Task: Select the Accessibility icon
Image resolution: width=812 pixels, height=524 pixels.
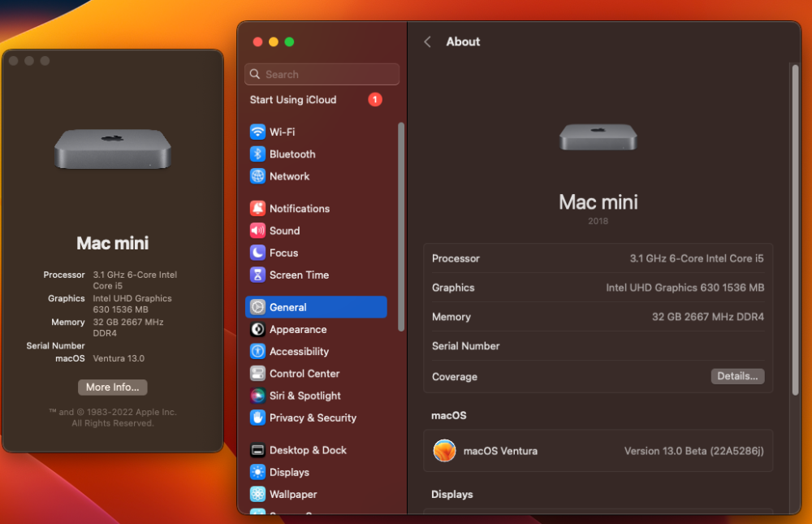Action: (257, 352)
